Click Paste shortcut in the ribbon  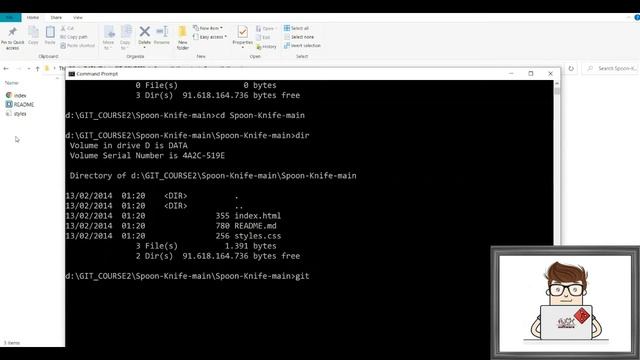(78, 45)
